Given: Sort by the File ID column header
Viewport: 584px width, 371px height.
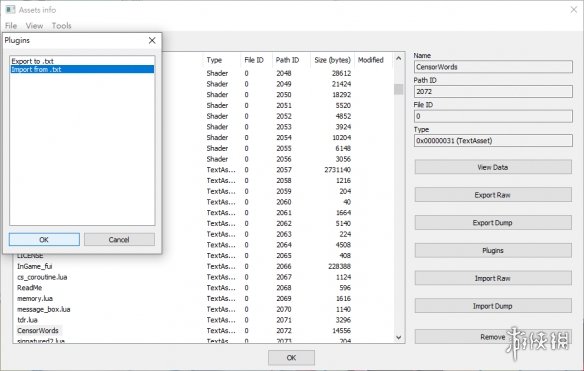Looking at the screenshot, I should coord(256,60).
